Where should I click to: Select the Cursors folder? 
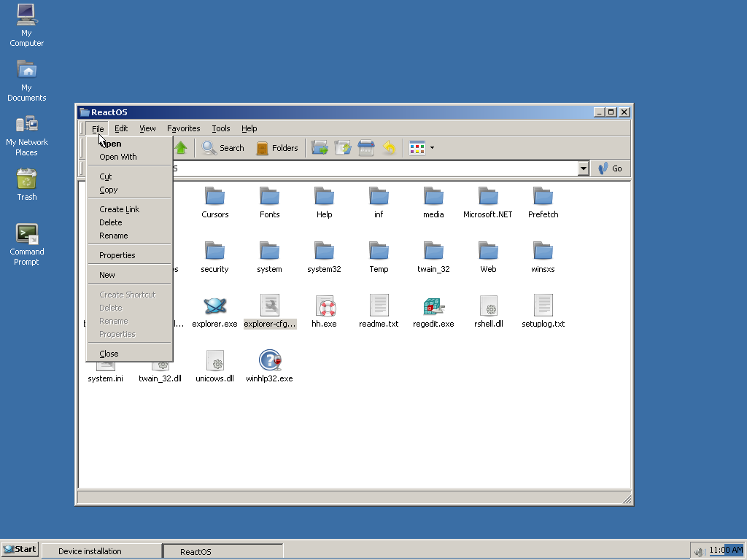point(215,203)
